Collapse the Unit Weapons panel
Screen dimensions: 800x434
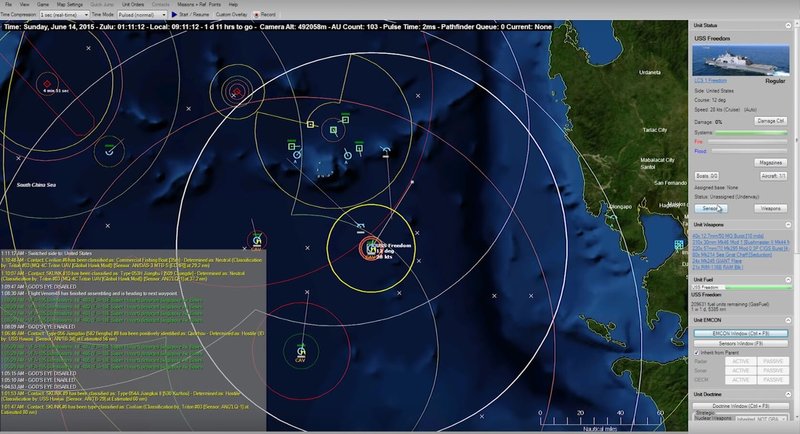click(787, 225)
